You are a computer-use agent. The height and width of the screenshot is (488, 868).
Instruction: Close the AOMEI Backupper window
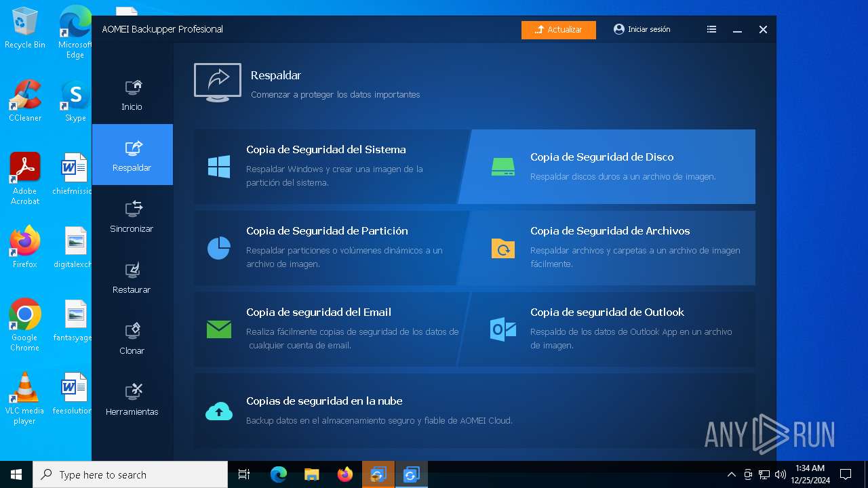(763, 30)
